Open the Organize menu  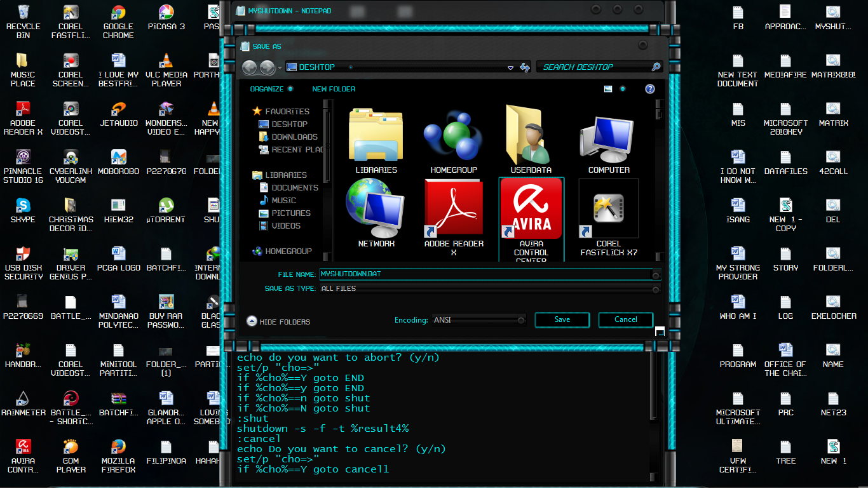coord(271,89)
